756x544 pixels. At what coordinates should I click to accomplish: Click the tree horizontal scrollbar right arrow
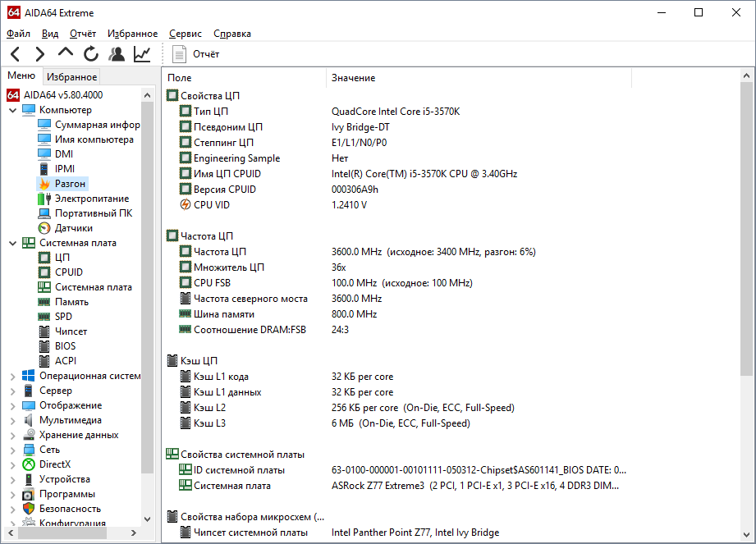click(134, 533)
